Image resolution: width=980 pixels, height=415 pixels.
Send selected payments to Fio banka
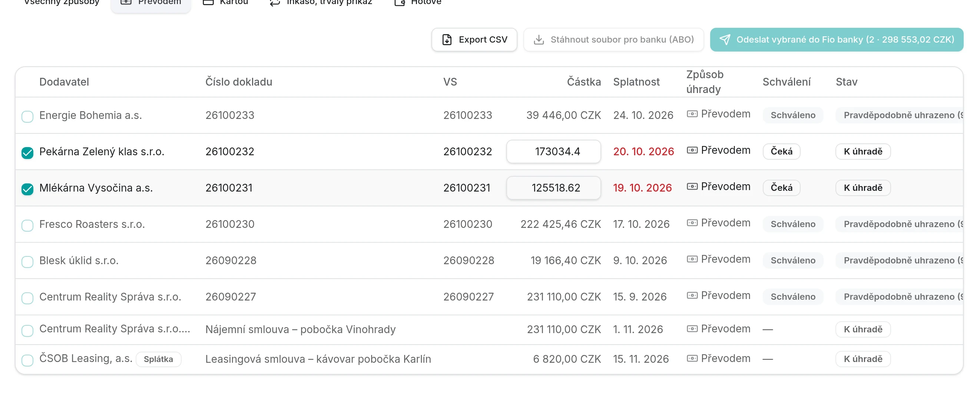(836, 40)
